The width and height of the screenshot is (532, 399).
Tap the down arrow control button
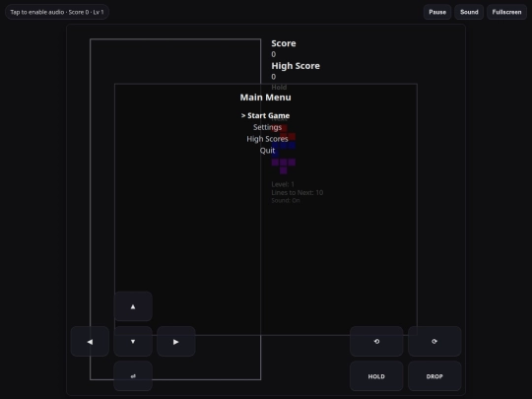pos(133,341)
